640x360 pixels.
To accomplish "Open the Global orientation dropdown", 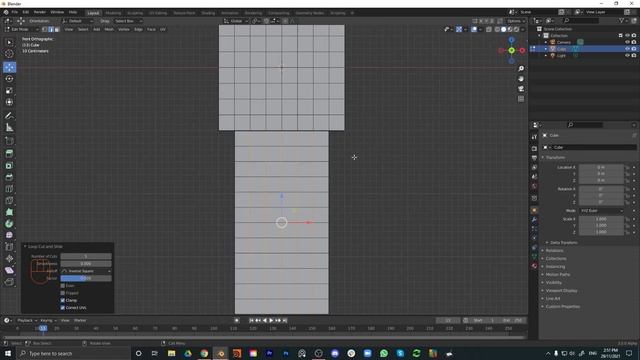I will click(x=236, y=21).
